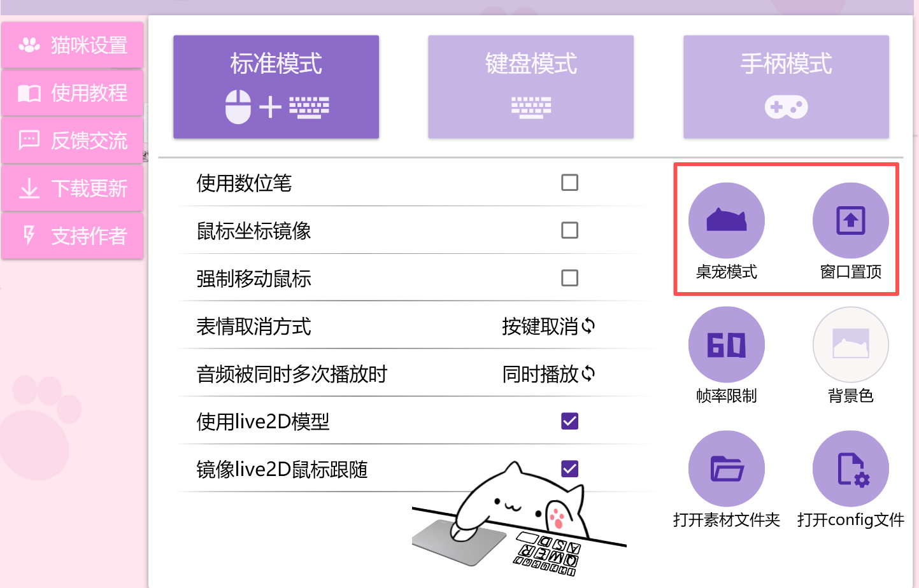Click the gamepad icon in 手柄模式
Viewport: 919px width, 588px height.
pos(787,107)
